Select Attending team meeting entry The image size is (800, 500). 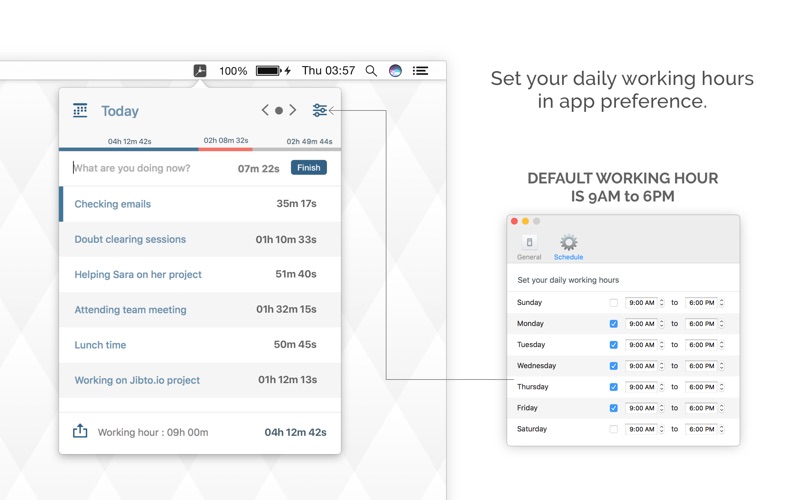[200, 310]
